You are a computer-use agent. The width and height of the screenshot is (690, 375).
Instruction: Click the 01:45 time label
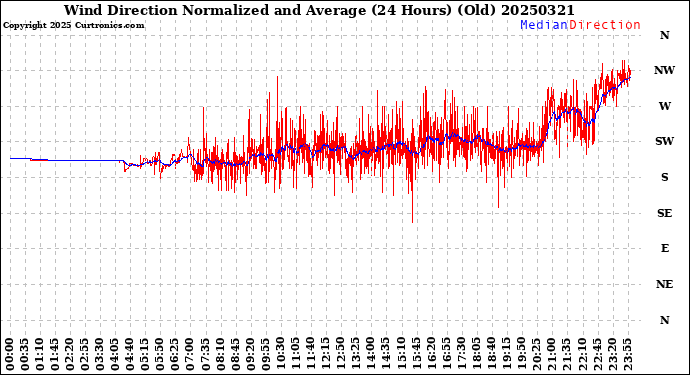click(55, 354)
